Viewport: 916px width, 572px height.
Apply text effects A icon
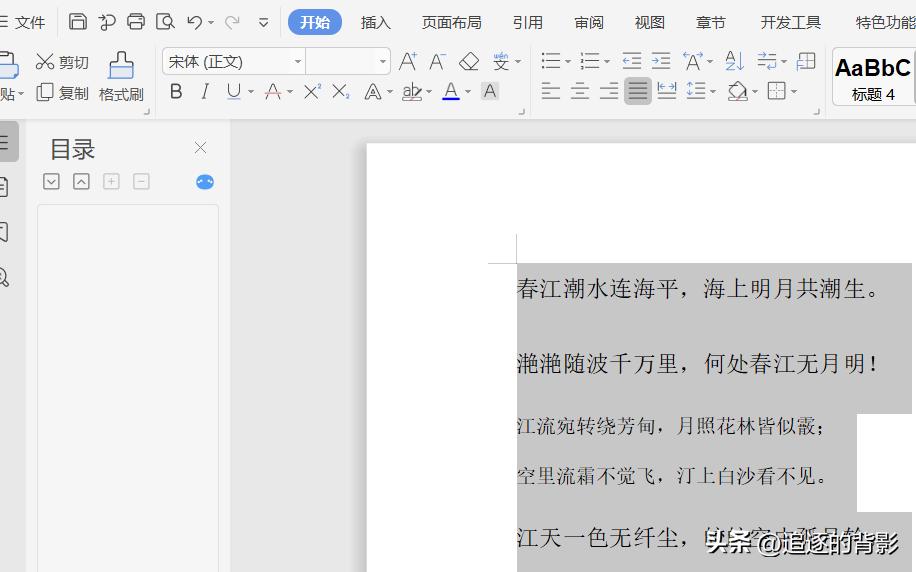coord(373,92)
